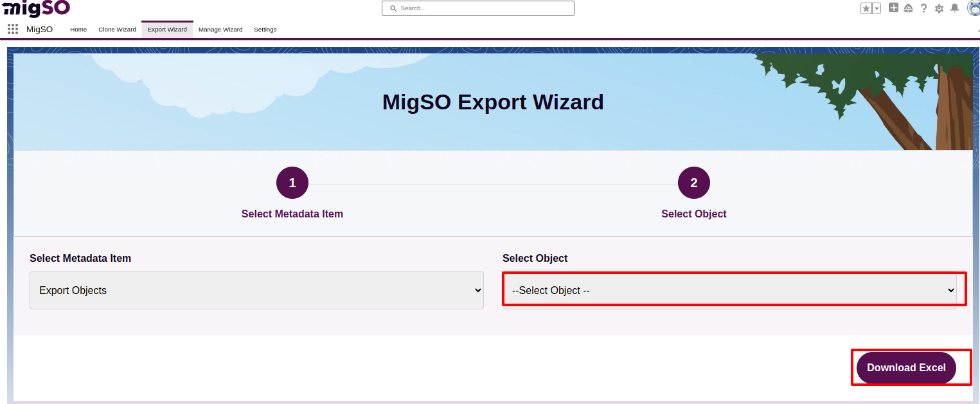
Task: Select the Settings tab
Action: click(x=265, y=30)
